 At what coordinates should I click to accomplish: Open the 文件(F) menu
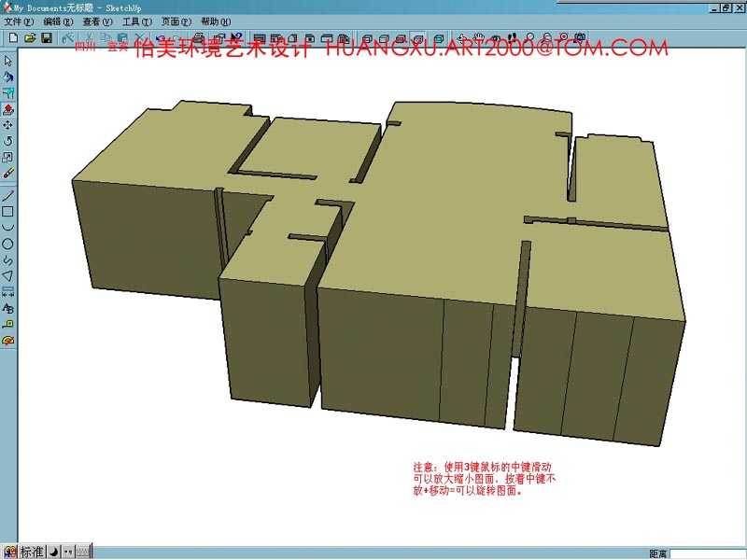point(19,21)
